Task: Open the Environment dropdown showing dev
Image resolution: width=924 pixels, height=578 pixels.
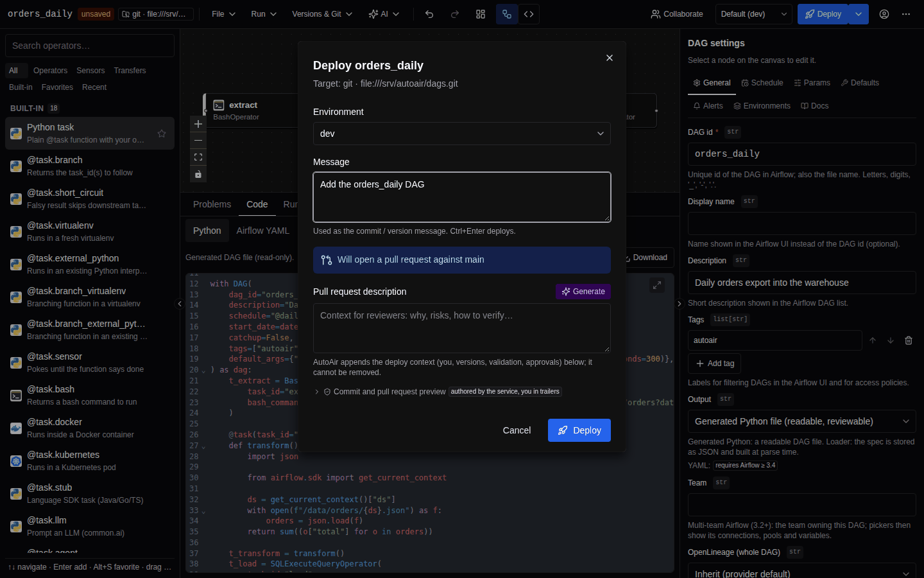Action: coord(462,134)
